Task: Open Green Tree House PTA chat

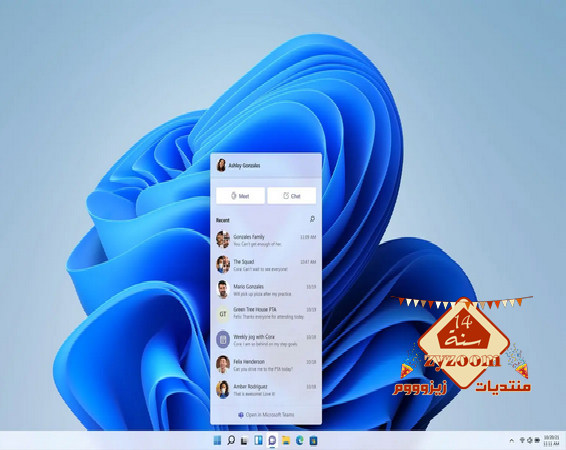Action: click(x=266, y=313)
